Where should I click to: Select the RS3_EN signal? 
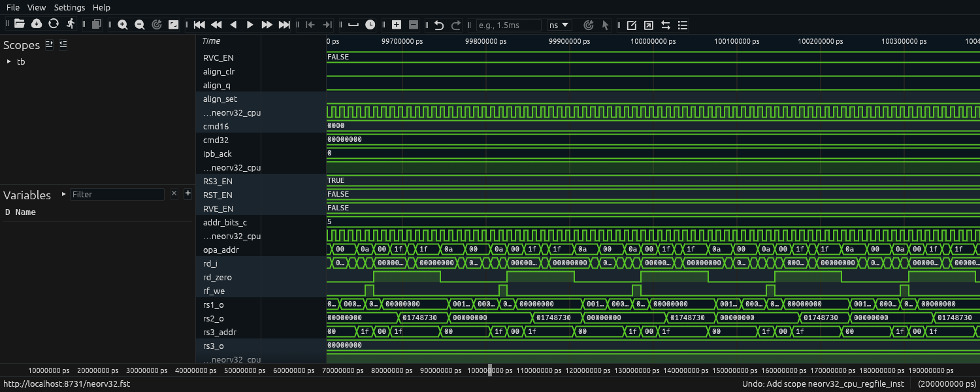[218, 181]
